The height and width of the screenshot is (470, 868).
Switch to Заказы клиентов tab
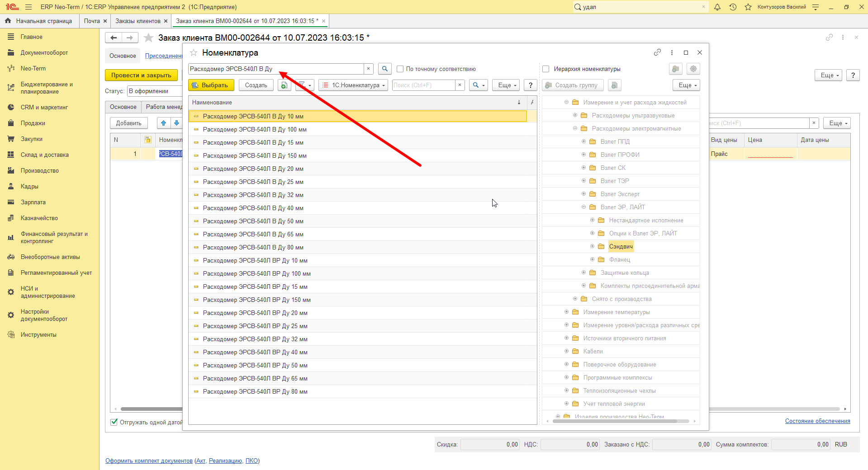tap(138, 21)
